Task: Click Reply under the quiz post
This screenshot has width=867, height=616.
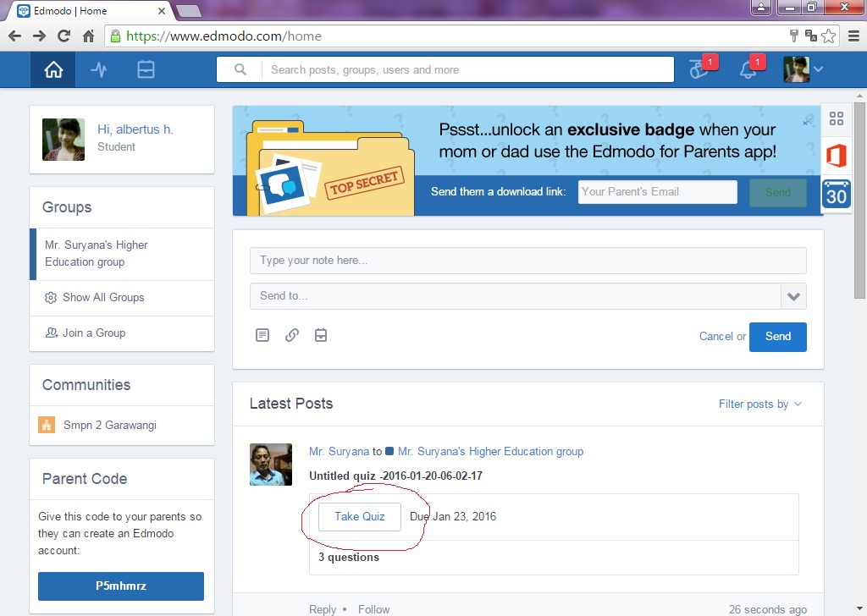Action: (x=323, y=609)
